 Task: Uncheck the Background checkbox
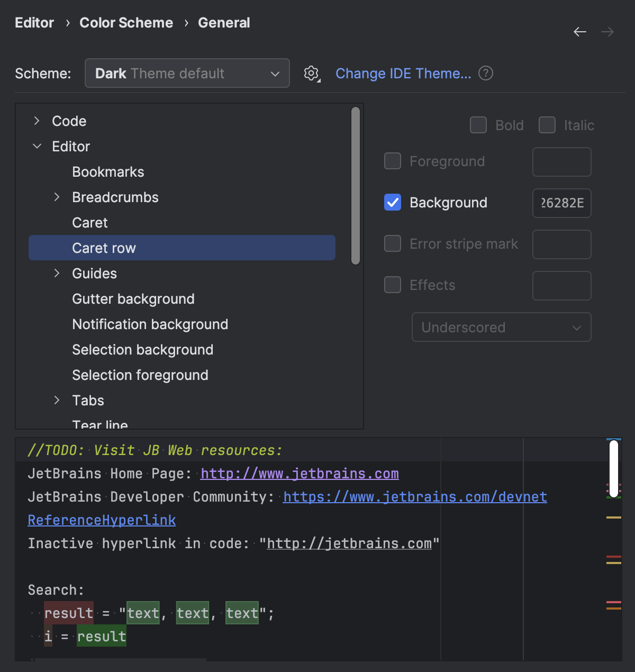point(392,202)
